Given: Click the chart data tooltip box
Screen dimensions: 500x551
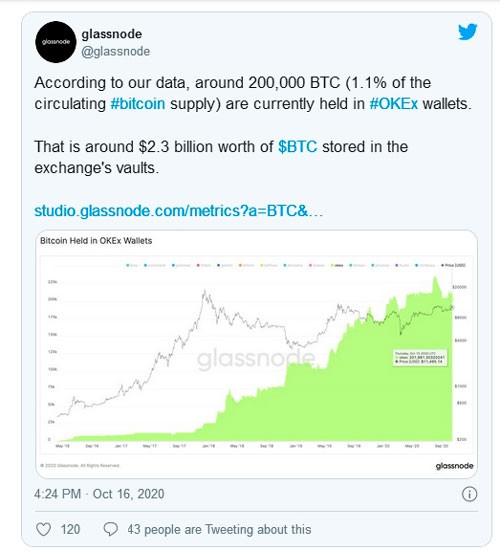Looking at the screenshot, I should click(x=420, y=358).
